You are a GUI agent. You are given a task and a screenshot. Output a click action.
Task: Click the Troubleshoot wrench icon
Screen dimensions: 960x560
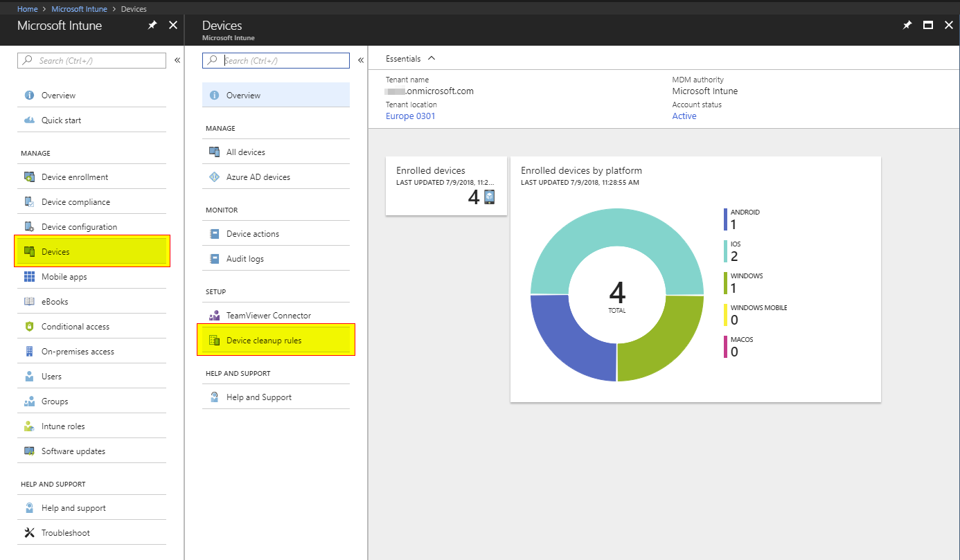(x=29, y=533)
